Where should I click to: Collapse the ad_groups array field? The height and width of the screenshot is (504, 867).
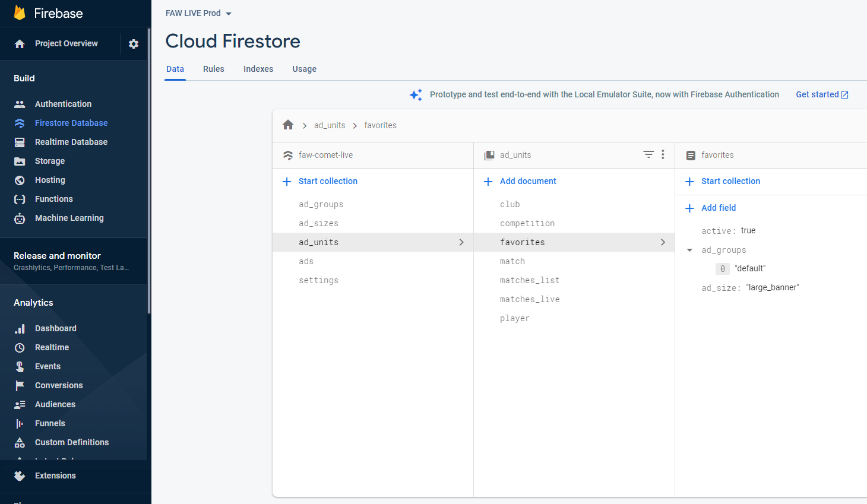pos(689,250)
